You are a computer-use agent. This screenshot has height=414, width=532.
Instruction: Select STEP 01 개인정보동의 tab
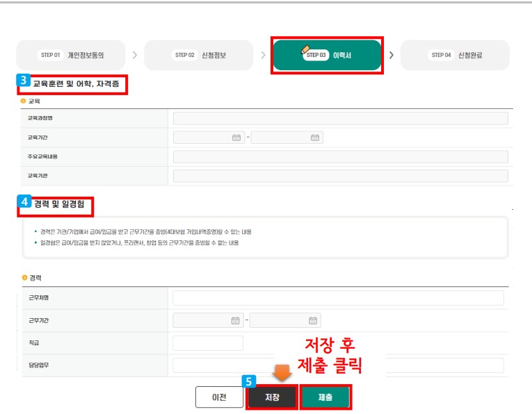click(71, 55)
